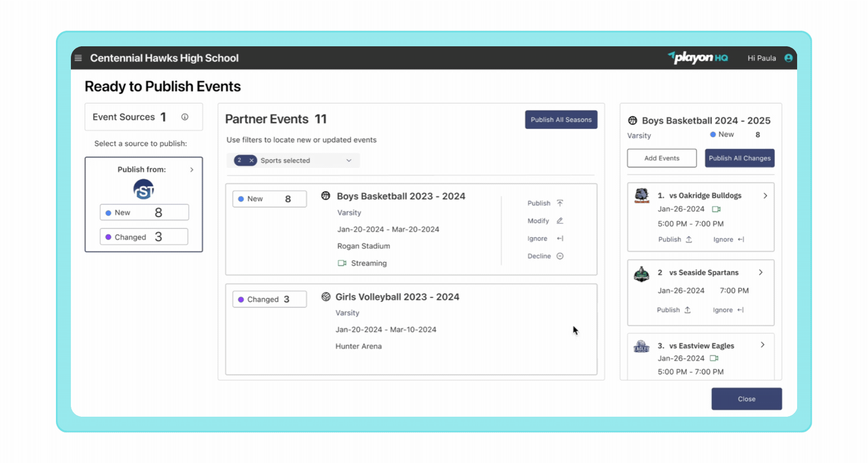868x463 pixels.
Task: Click the Event Sources info icon
Action: pyautogui.click(x=185, y=117)
